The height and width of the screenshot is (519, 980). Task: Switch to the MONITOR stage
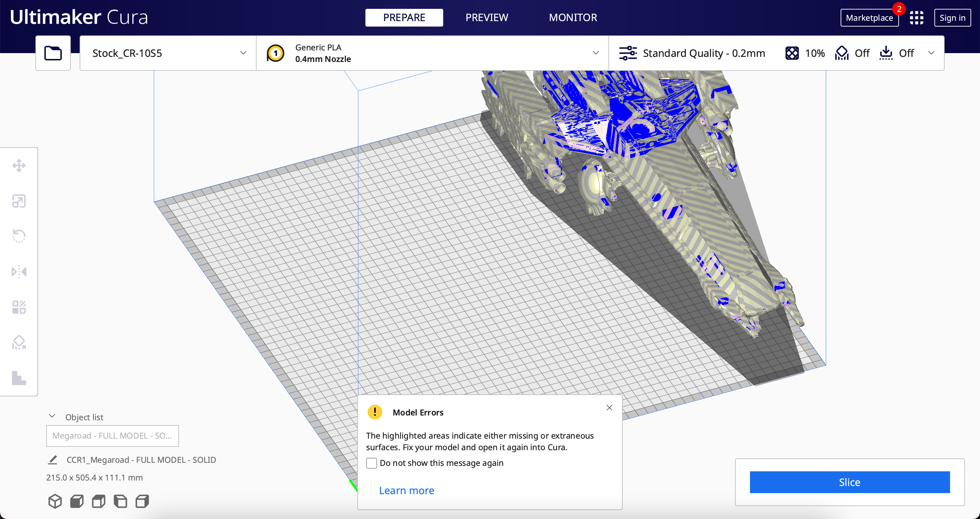click(x=573, y=17)
